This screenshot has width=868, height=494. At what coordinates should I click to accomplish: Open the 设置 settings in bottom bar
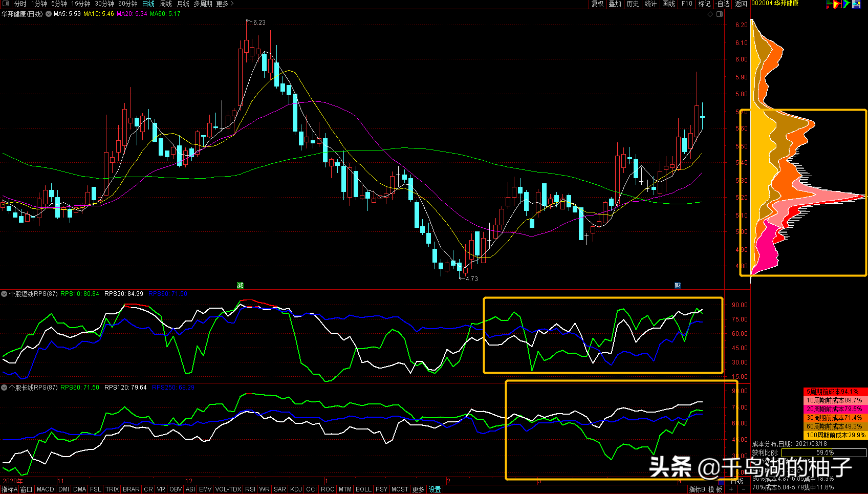click(435, 489)
